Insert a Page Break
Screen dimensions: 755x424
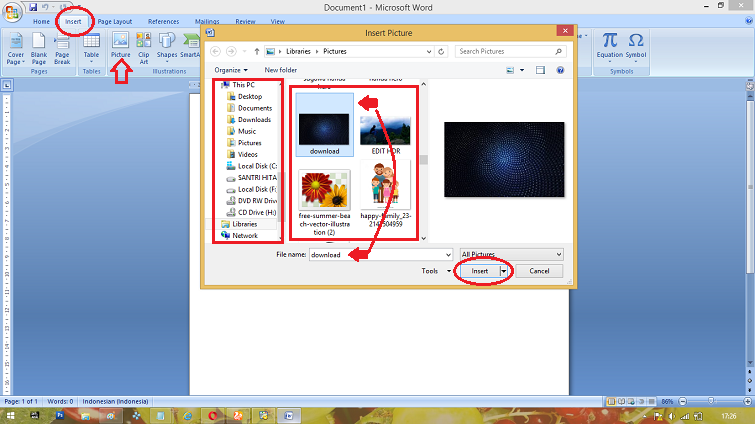coord(62,48)
